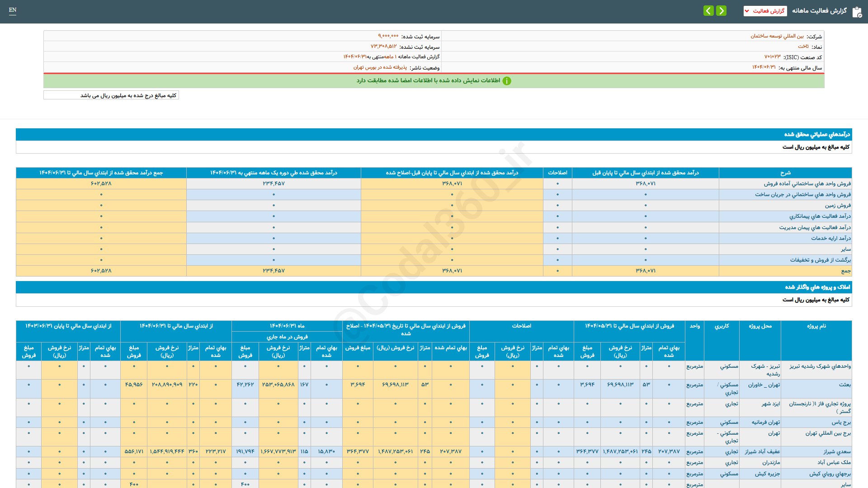Click the green right chevron navigation button
Viewport: 868px width, 488px height.
click(722, 10)
